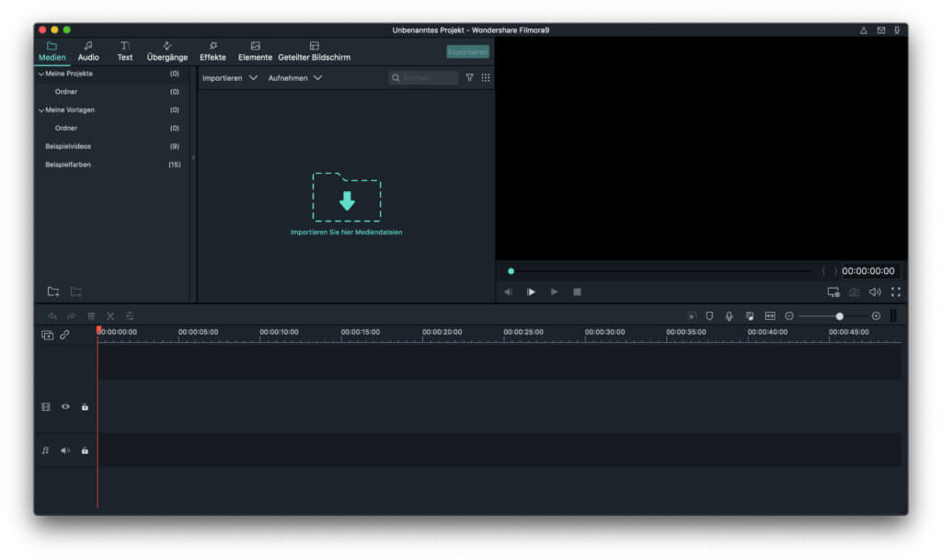Open the timeline edit adjust icon

click(x=130, y=316)
